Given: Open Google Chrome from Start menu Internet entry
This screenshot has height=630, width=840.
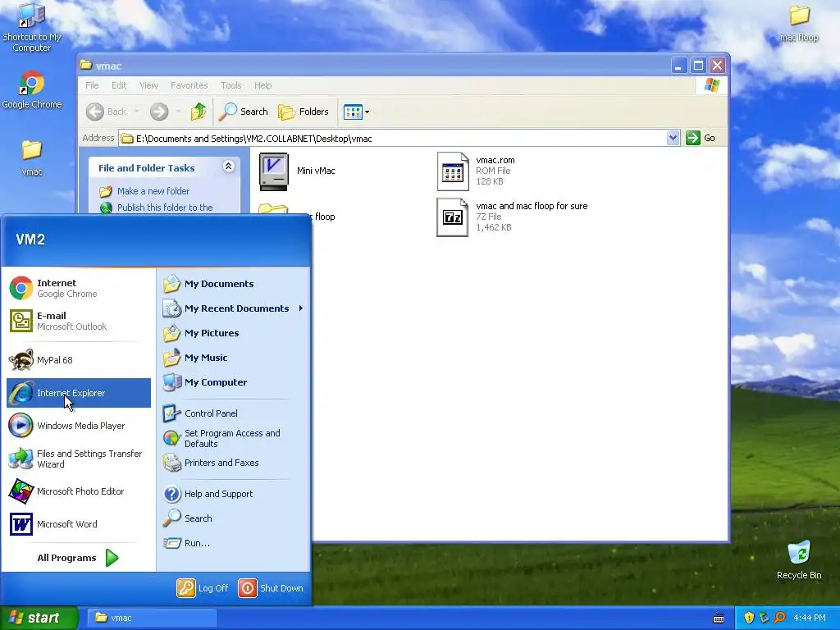Looking at the screenshot, I should pyautogui.click(x=78, y=288).
